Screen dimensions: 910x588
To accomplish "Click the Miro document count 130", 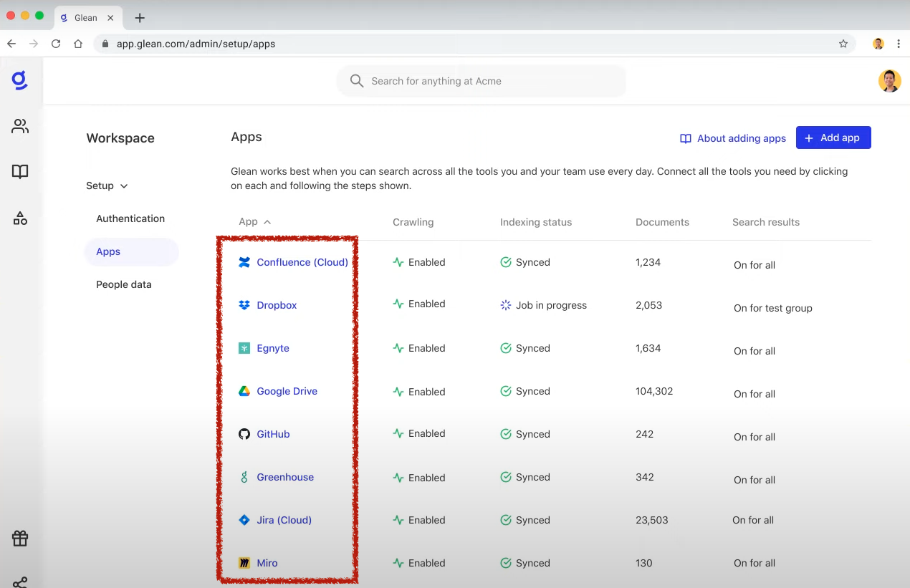I will [644, 563].
